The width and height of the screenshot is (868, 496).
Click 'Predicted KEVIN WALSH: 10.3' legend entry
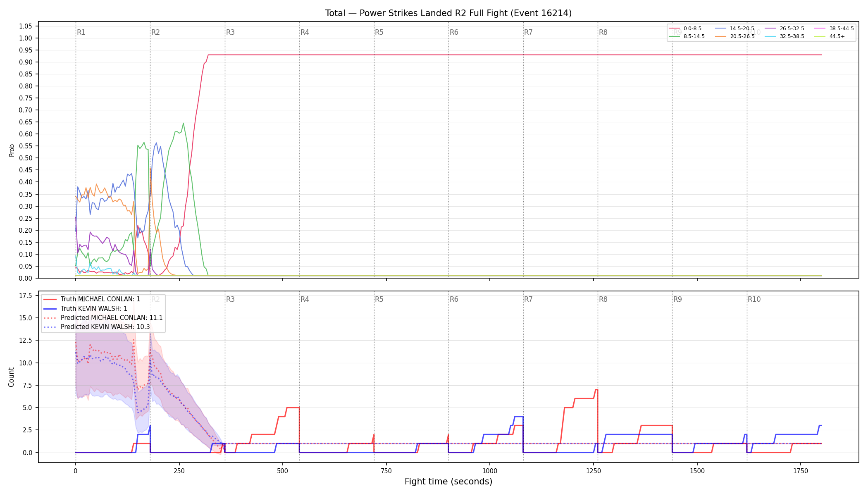pos(97,327)
